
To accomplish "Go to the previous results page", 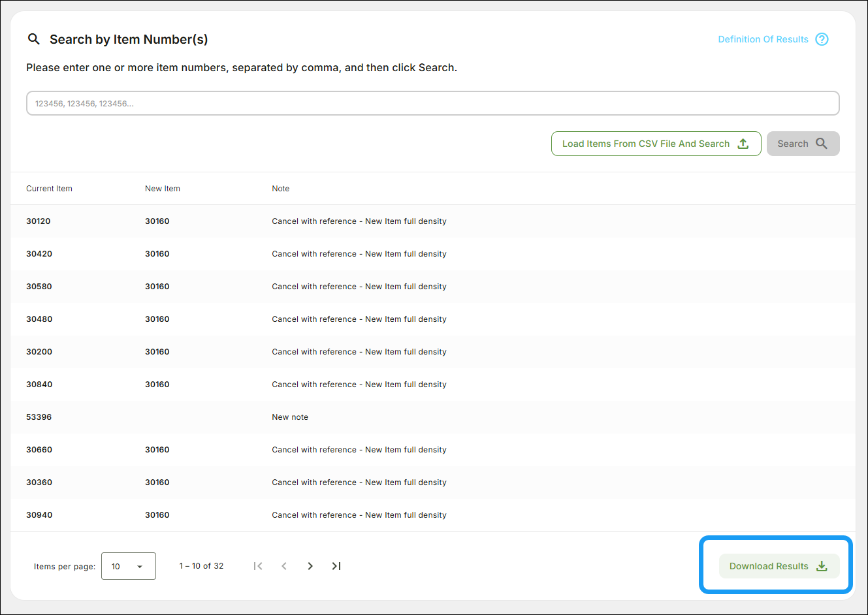I will point(284,566).
